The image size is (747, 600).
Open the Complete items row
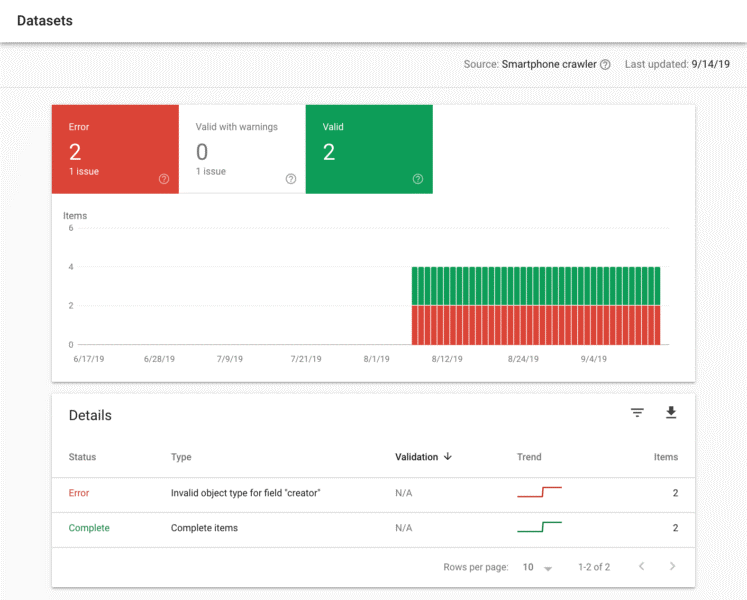[x=205, y=528]
